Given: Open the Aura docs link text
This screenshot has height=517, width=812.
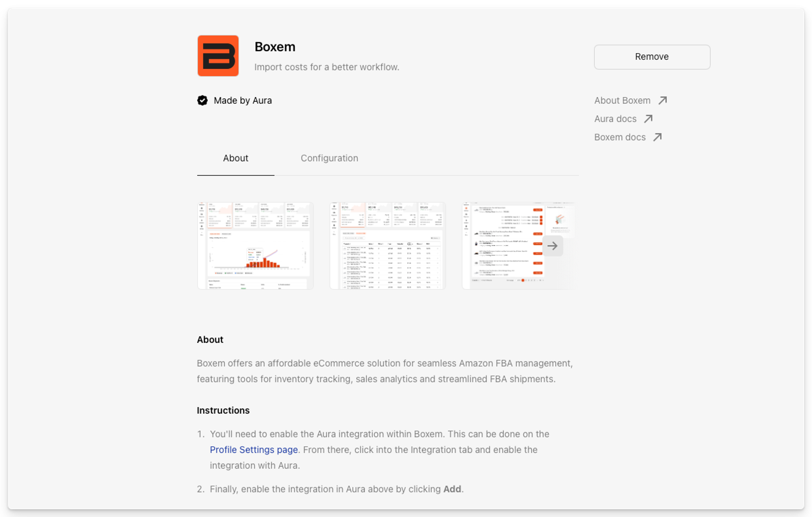Looking at the screenshot, I should [615, 119].
